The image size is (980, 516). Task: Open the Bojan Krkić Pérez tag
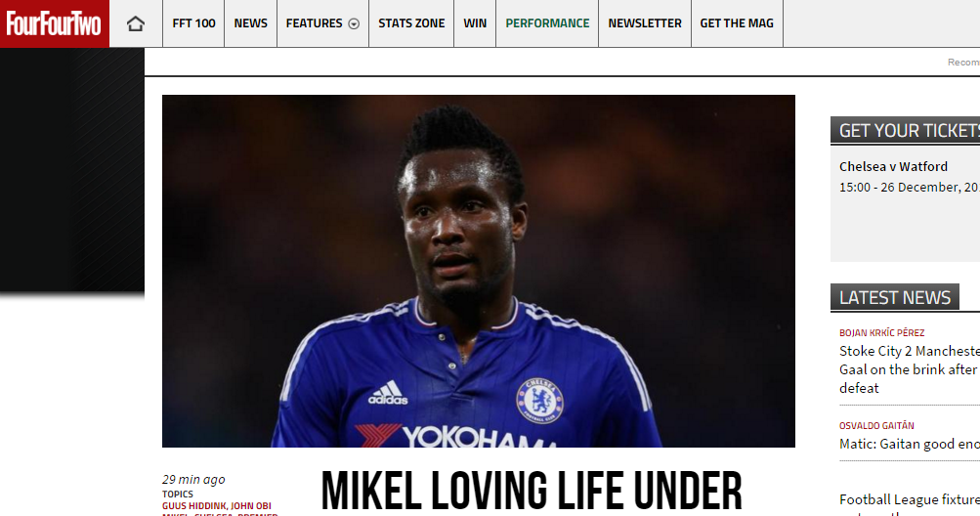click(x=882, y=332)
